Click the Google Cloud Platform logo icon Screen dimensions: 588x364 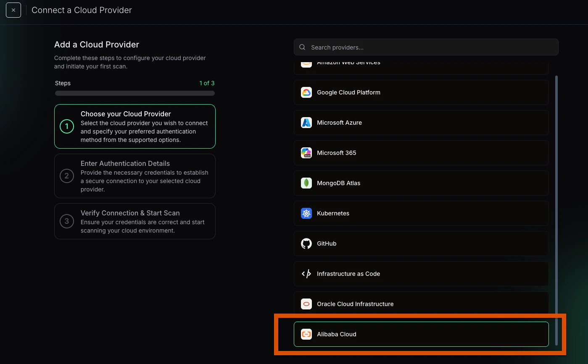click(x=306, y=92)
